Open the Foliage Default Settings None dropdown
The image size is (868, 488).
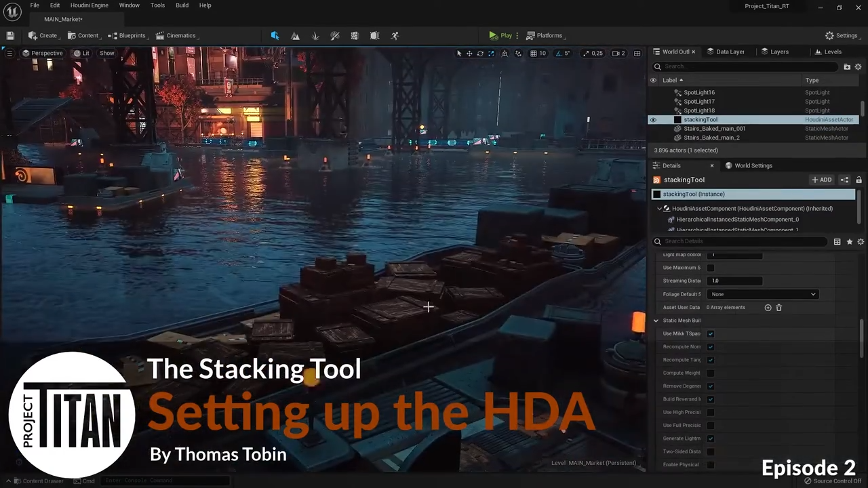(x=763, y=294)
